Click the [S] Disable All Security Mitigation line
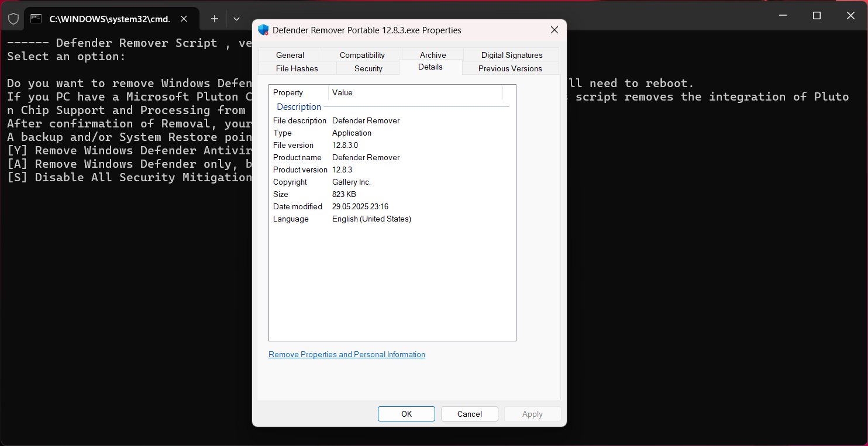 point(129,177)
